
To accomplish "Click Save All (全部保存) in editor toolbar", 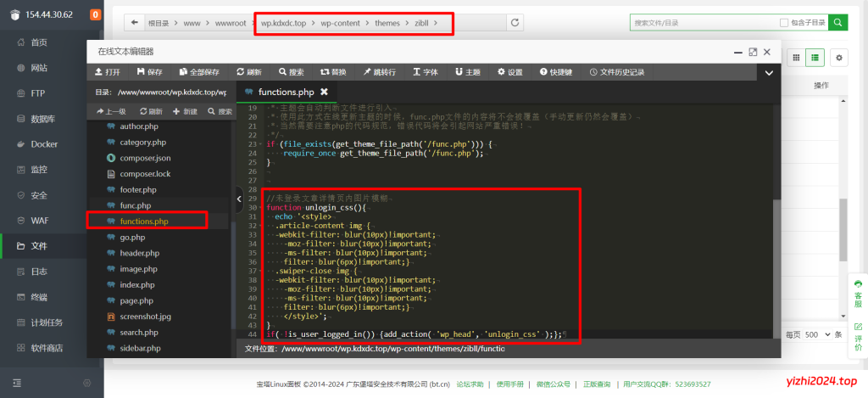I will (x=198, y=72).
